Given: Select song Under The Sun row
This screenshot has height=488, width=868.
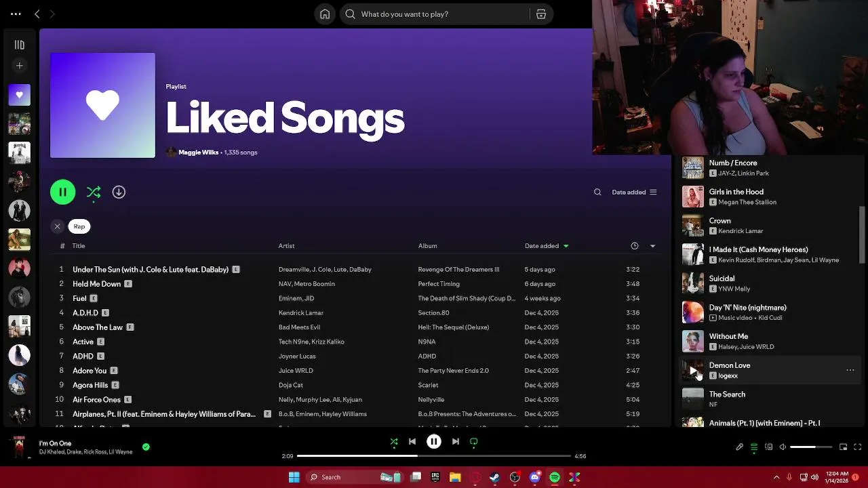Looking at the screenshot, I should pyautogui.click(x=355, y=270).
